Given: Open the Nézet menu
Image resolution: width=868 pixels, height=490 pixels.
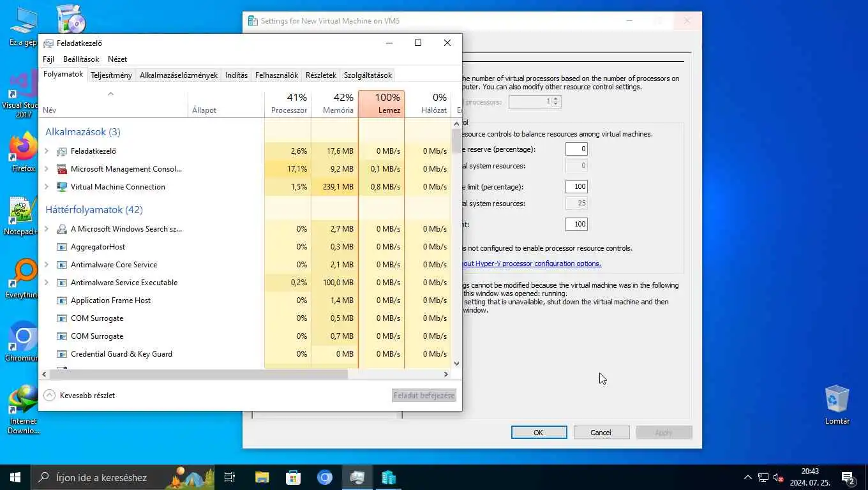Looking at the screenshot, I should (117, 59).
